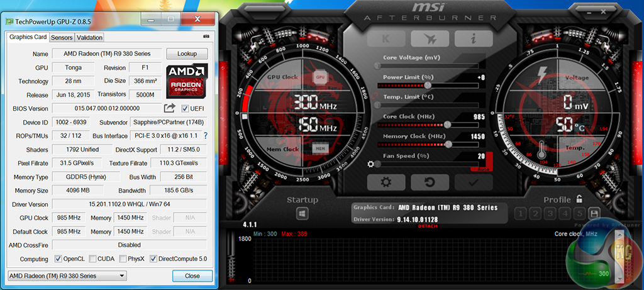Toggle the Windows startup icon in Afterburner
The height and width of the screenshot is (290, 644).
(303, 213)
